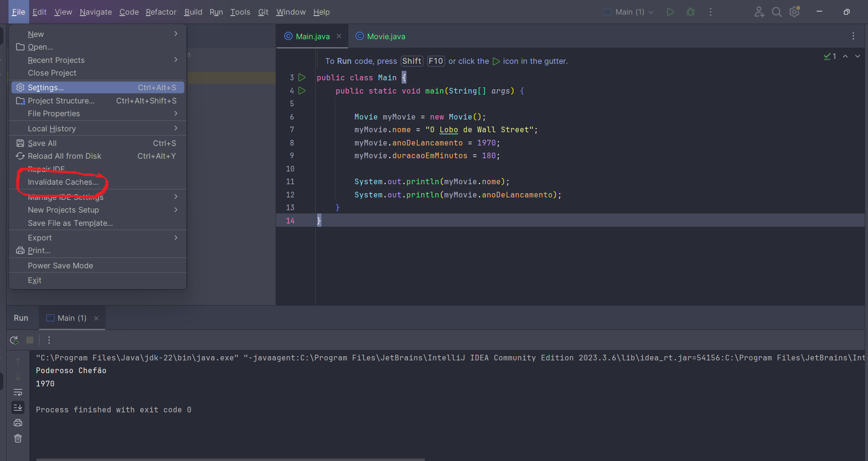This screenshot has height=461, width=868.
Task: Go to next highlighted problem arrow
Action: tap(858, 56)
